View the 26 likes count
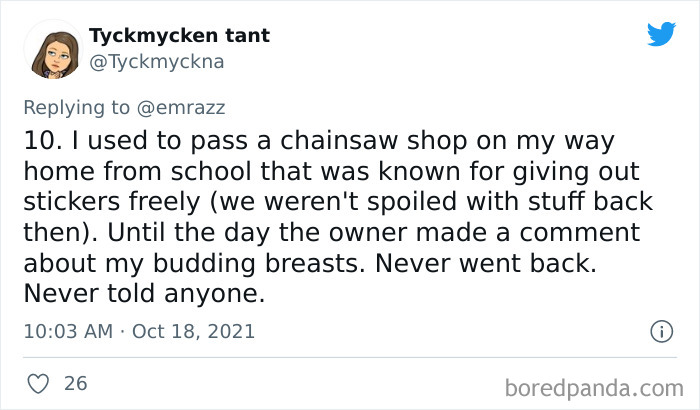The width and height of the screenshot is (700, 410). click(75, 383)
